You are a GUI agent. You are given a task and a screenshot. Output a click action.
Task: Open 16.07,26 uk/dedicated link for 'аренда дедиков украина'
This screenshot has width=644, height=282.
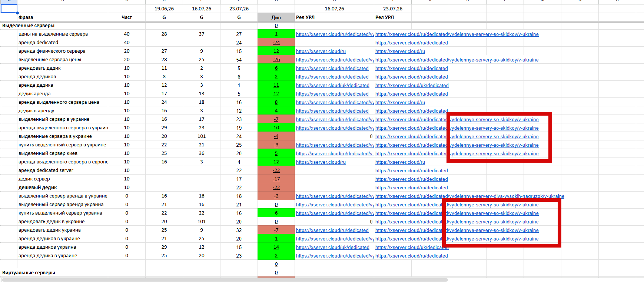pos(333,247)
